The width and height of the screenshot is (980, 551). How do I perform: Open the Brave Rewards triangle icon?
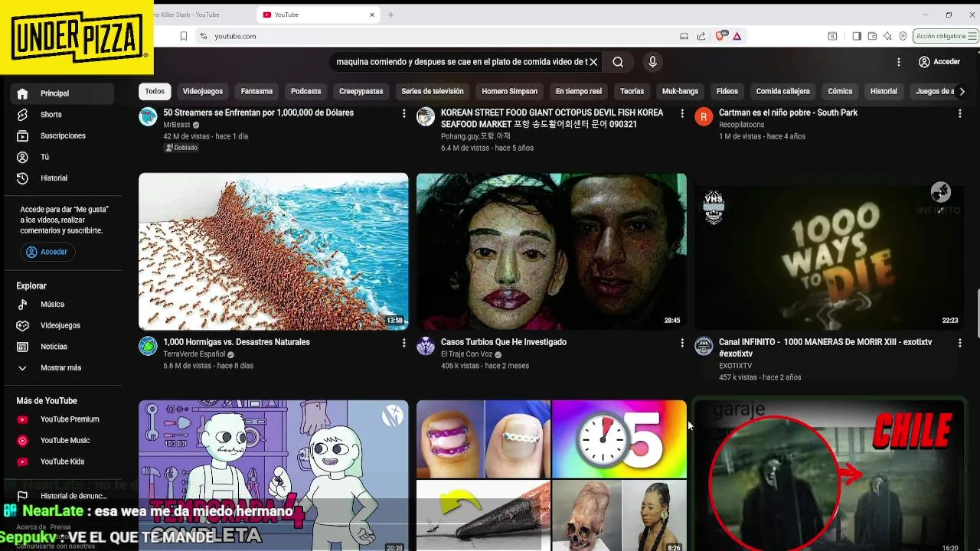(x=737, y=36)
